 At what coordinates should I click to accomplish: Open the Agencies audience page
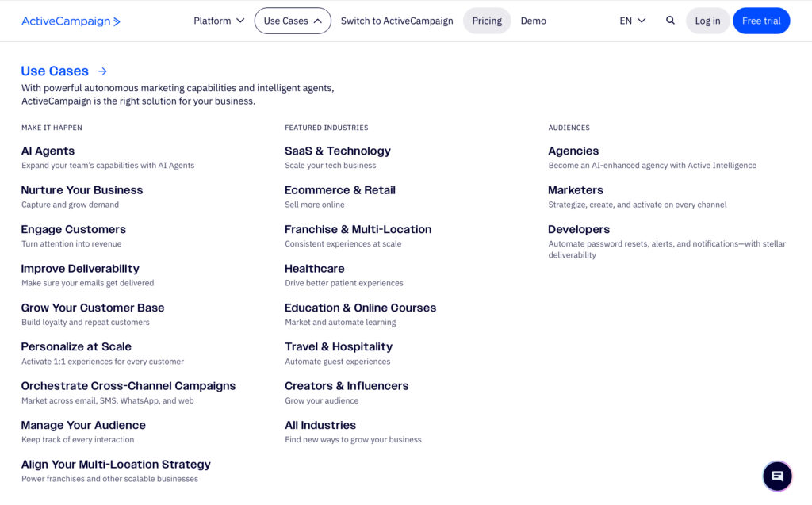click(x=574, y=151)
